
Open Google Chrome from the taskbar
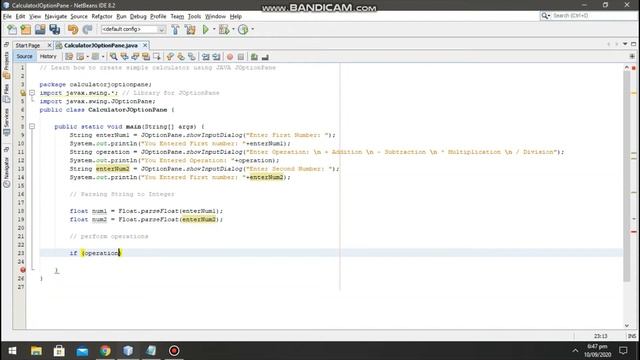pyautogui.click(x=105, y=351)
